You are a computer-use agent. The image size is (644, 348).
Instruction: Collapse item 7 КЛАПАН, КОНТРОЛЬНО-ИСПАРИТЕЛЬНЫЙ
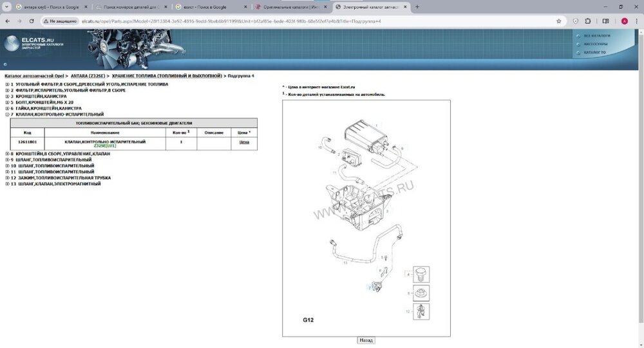7,114
